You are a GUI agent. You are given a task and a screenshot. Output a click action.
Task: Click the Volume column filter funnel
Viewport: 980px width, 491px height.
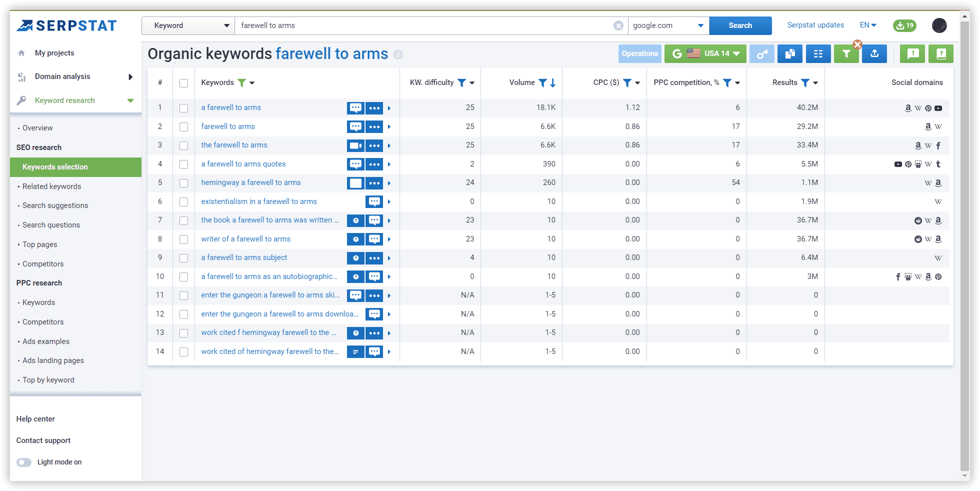(542, 83)
